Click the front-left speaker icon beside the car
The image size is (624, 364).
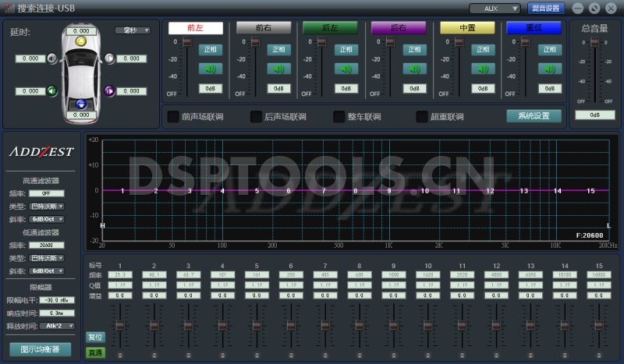coord(51,58)
